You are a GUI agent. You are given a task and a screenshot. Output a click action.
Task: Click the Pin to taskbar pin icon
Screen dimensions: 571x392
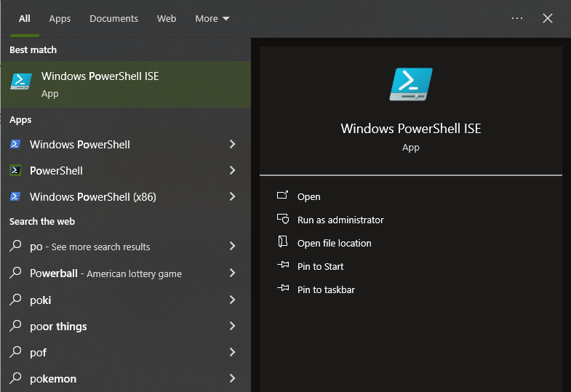pyautogui.click(x=283, y=288)
